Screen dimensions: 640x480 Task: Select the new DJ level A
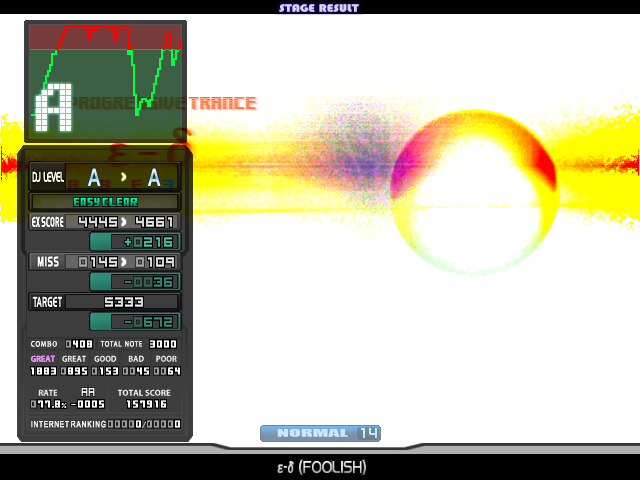pyautogui.click(x=154, y=178)
